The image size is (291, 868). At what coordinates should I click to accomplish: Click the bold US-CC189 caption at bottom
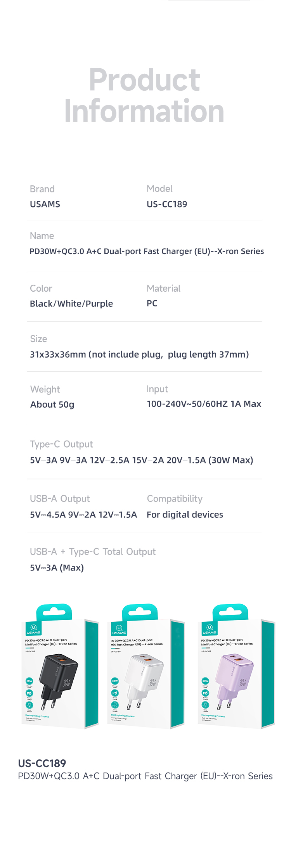(x=42, y=763)
